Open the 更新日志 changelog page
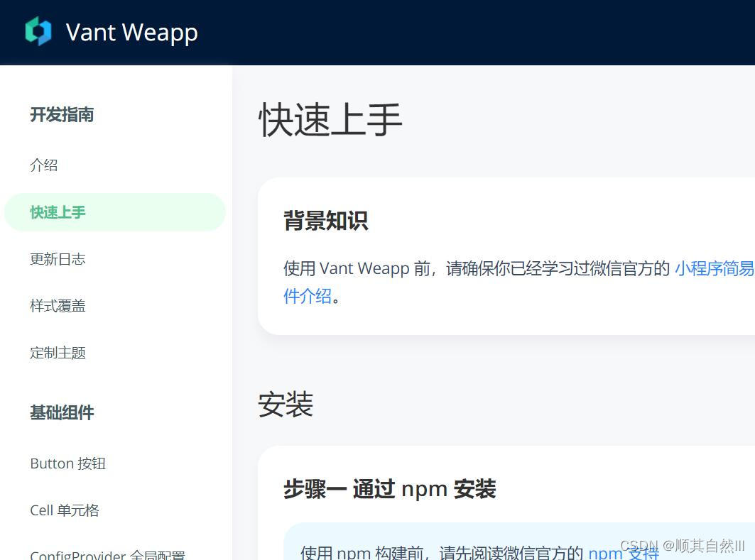This screenshot has height=560, width=755. (58, 259)
